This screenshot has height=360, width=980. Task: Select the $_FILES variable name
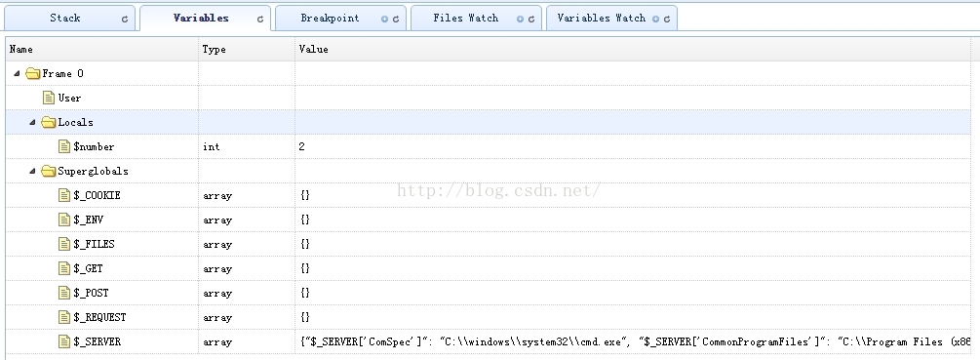coord(94,244)
